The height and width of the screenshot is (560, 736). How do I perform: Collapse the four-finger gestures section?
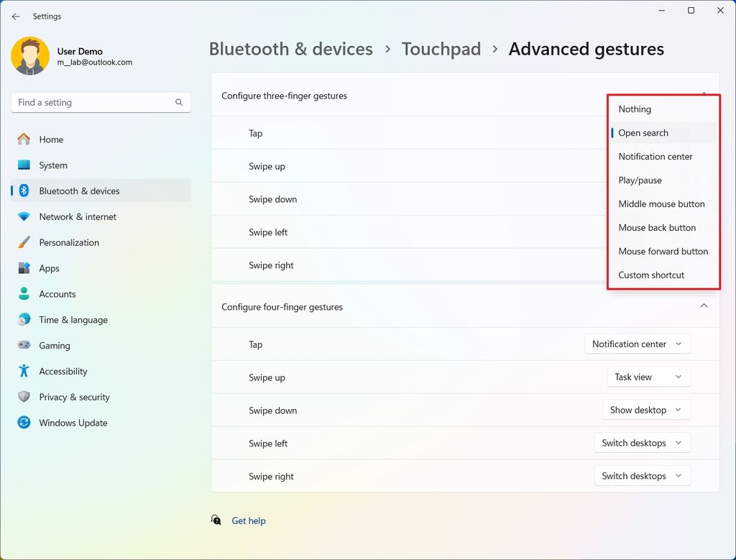[704, 305]
